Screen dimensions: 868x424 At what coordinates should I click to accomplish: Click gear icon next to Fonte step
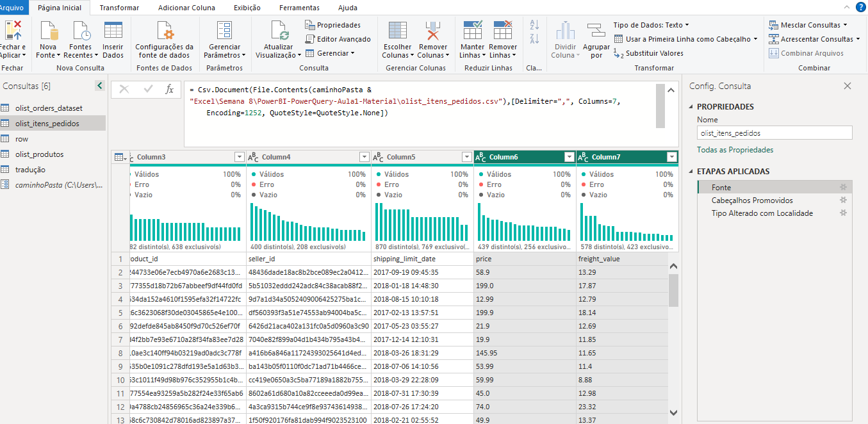844,187
